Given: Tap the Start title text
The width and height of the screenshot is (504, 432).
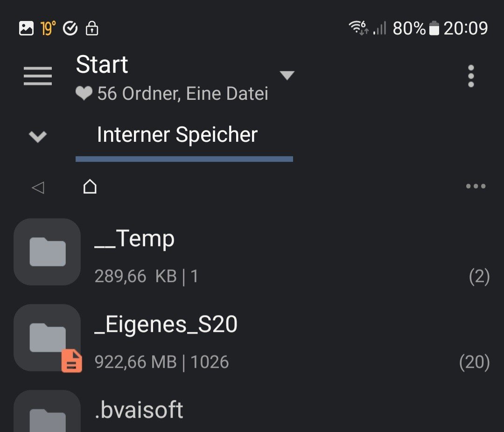Looking at the screenshot, I should (102, 64).
